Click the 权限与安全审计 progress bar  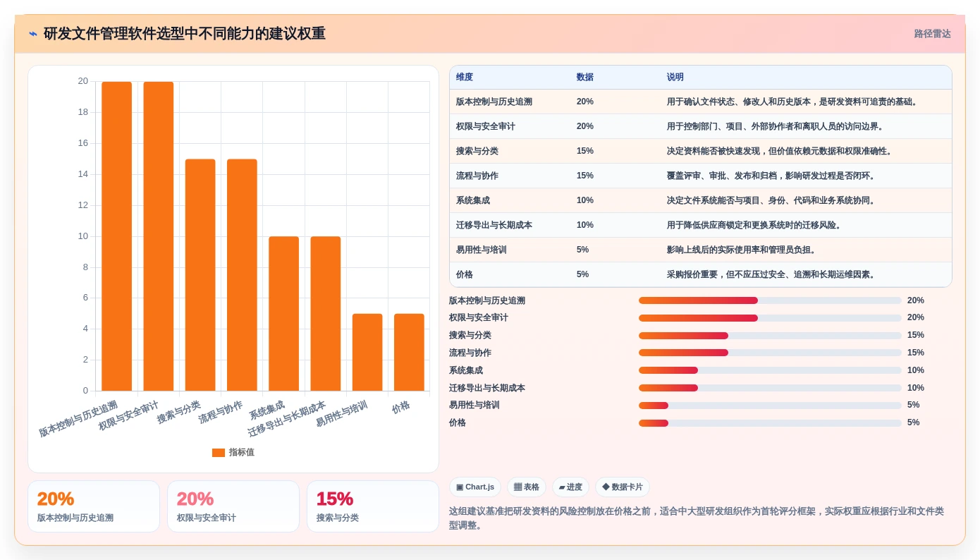coord(770,318)
